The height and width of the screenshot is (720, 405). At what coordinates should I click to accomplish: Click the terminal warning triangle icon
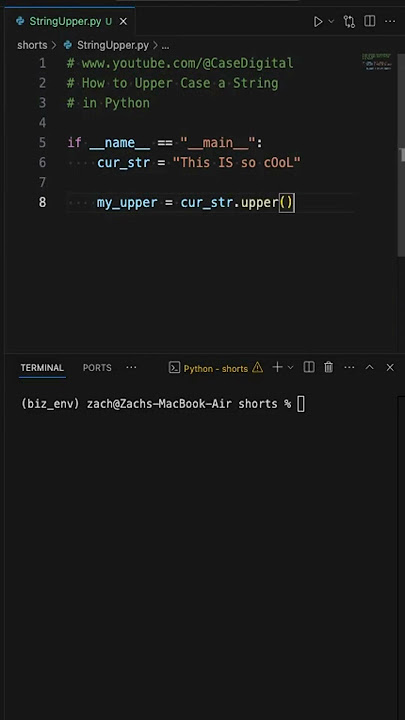pyautogui.click(x=258, y=367)
